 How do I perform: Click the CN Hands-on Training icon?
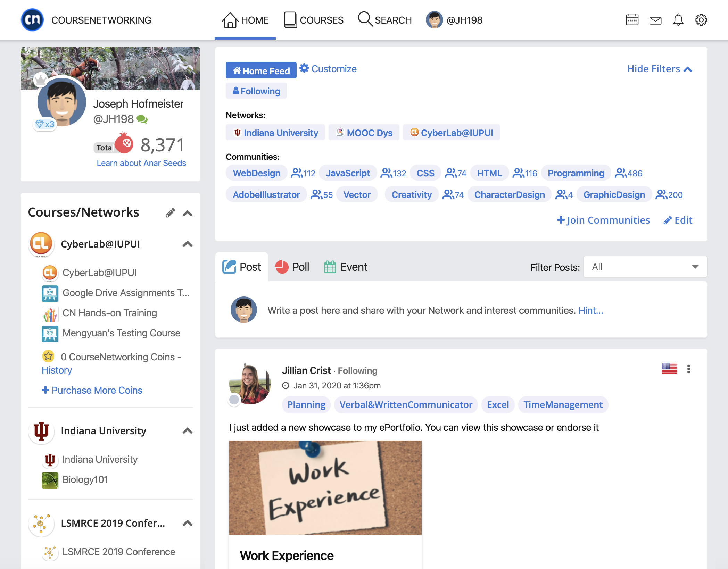pyautogui.click(x=50, y=313)
